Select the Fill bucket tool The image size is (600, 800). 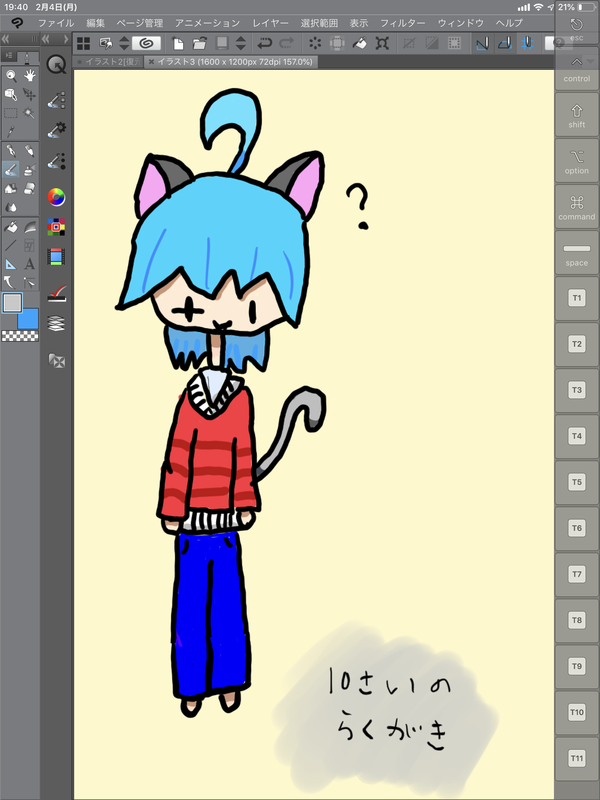click(10, 226)
